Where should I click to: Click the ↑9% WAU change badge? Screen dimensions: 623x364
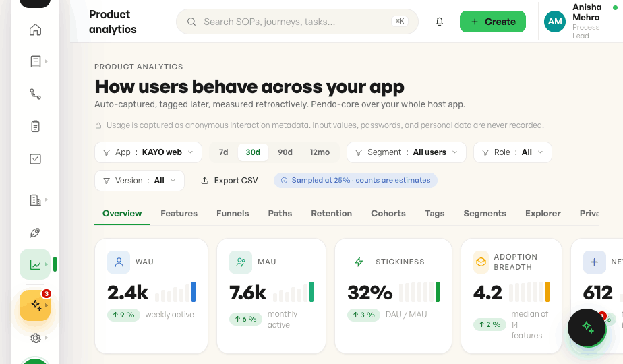[123, 315]
